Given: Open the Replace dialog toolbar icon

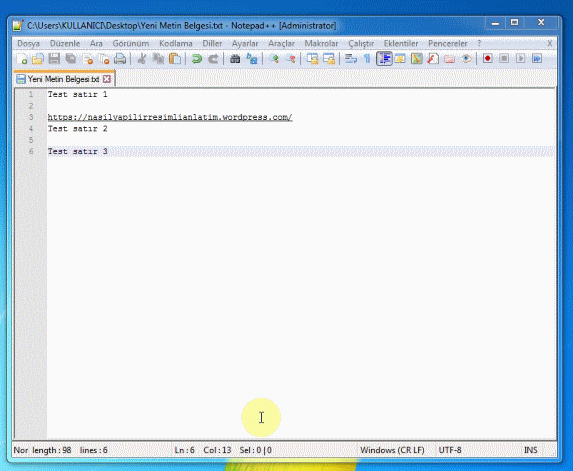Looking at the screenshot, I should (x=252, y=58).
